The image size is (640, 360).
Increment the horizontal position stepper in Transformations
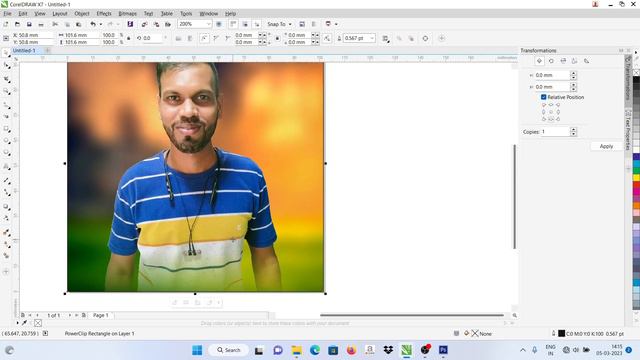573,73
